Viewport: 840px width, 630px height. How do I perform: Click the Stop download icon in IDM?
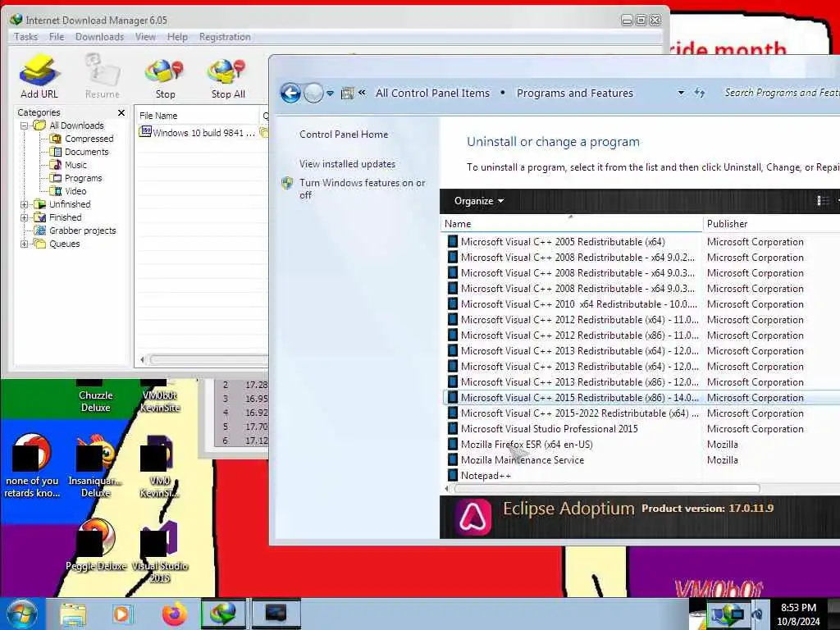tap(164, 72)
